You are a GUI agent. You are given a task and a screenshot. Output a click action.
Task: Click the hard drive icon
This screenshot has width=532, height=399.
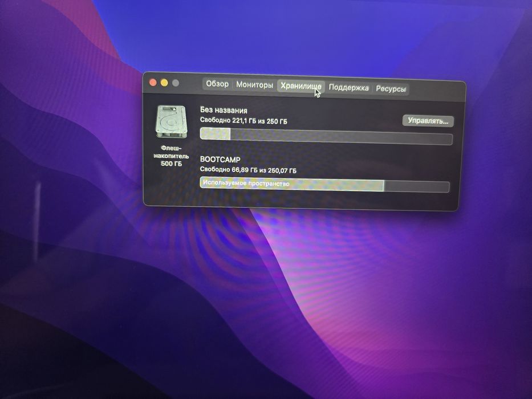[x=172, y=122]
